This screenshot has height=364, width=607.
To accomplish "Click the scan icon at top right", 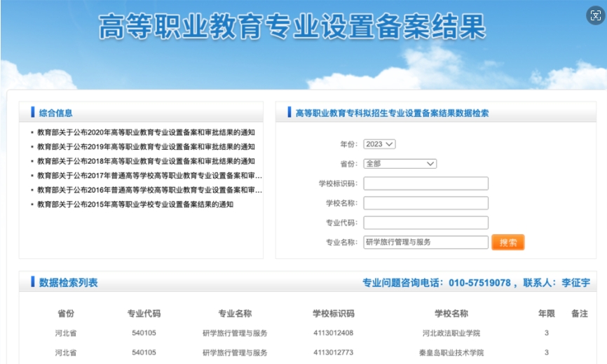I will coord(596,15).
